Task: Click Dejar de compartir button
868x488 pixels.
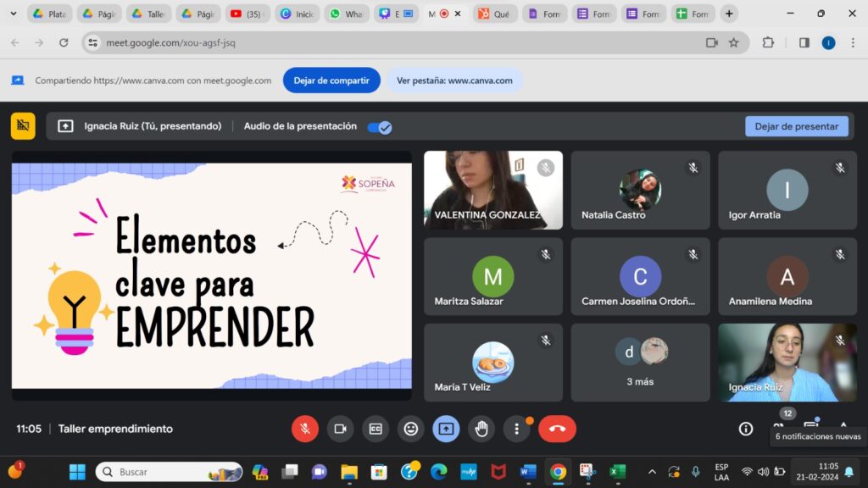Action: coord(331,80)
